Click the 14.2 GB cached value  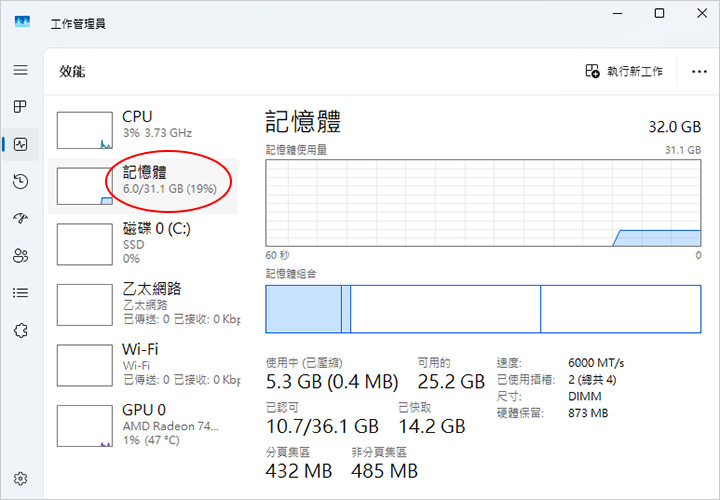click(432, 426)
